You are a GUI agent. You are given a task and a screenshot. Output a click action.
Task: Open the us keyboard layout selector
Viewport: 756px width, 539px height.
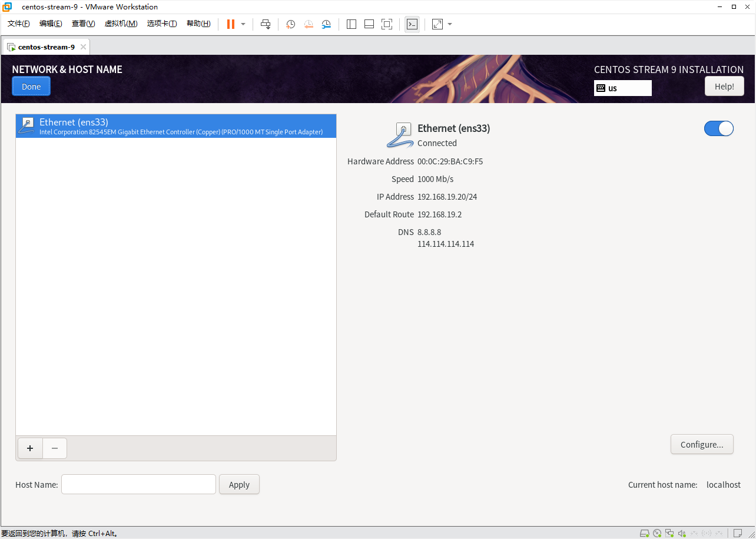pos(623,88)
